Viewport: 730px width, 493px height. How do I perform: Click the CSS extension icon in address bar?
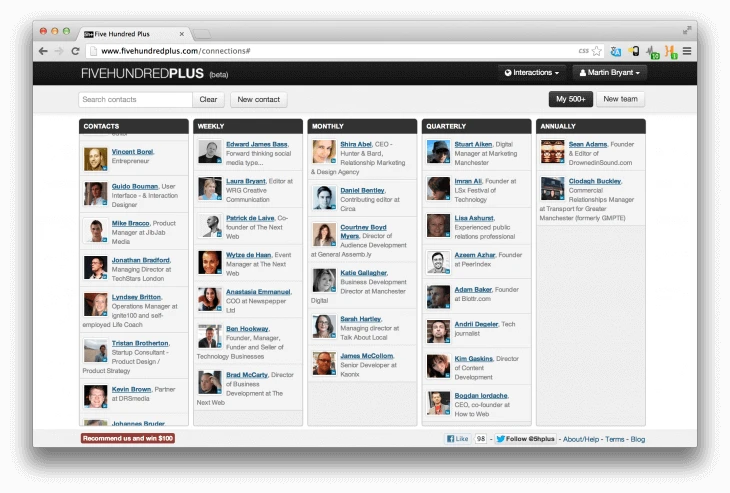click(x=583, y=51)
